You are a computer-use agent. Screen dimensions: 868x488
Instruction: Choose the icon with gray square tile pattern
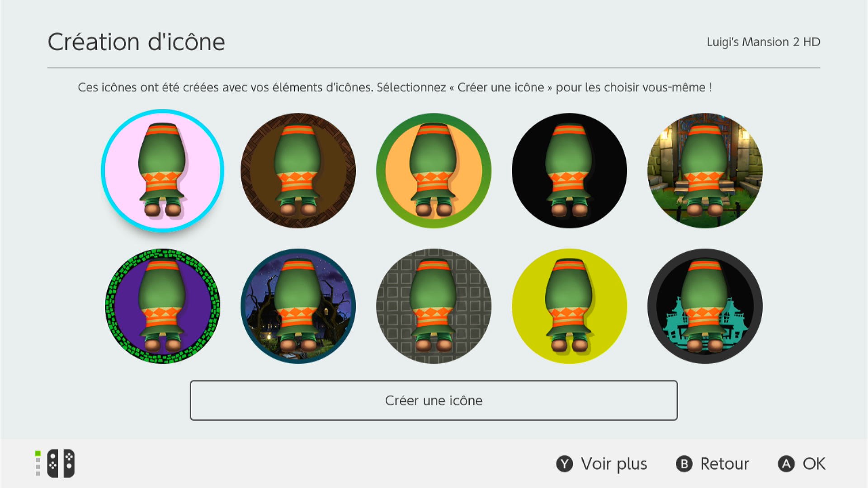pyautogui.click(x=434, y=306)
